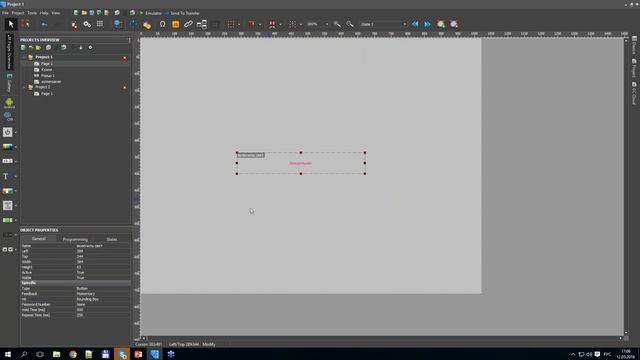640x360 pixels.
Task: Select the arrow pointer tool
Action: click(11, 24)
